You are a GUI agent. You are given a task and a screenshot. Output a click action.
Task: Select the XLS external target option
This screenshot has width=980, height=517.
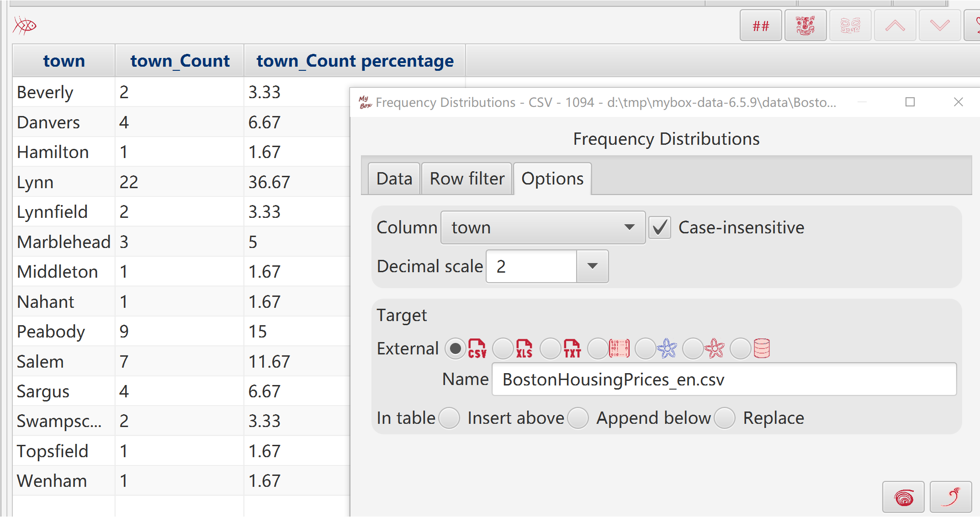coord(503,349)
